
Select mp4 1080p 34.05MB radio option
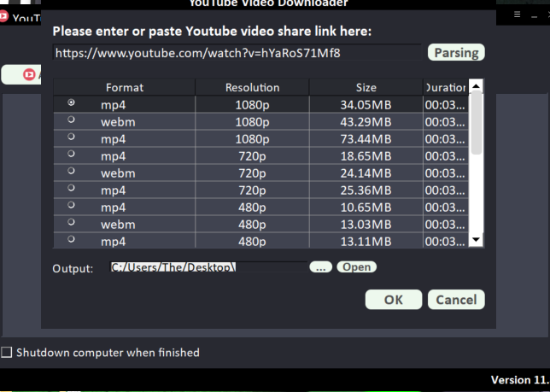click(x=71, y=102)
